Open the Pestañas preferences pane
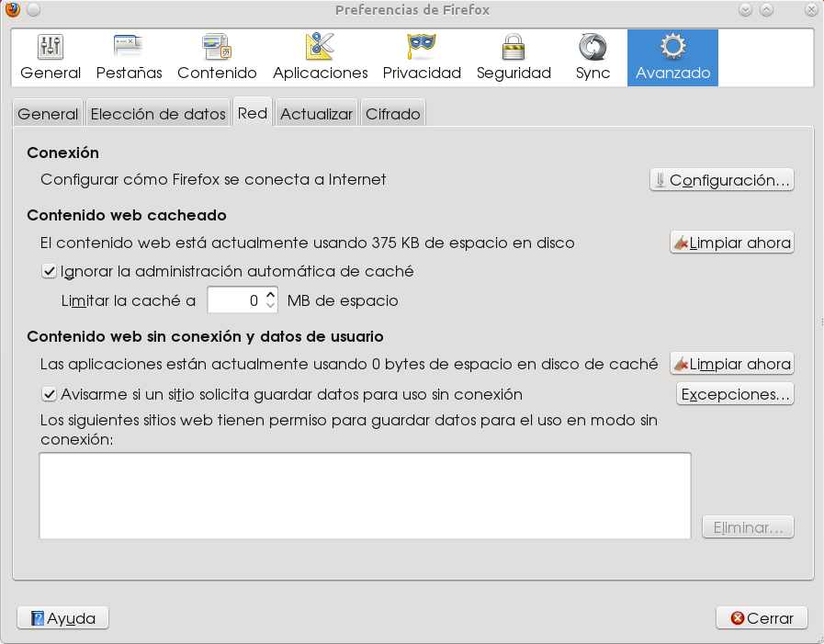The width and height of the screenshot is (824, 644). (129, 58)
